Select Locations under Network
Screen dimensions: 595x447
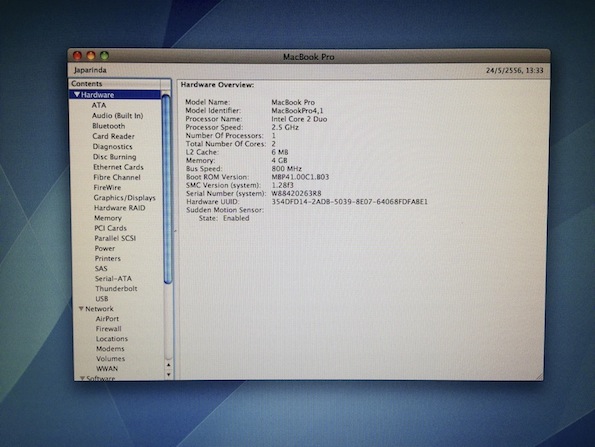tap(112, 339)
